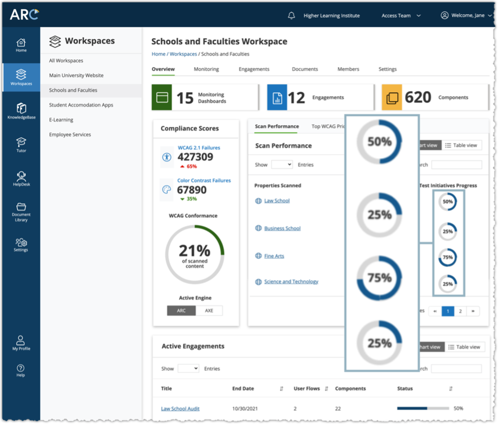
Task: Select ARC as active engine
Action: click(x=181, y=311)
